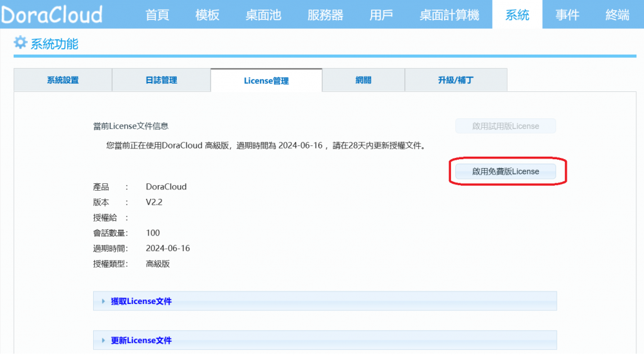Click the license expiry notice sentence

tap(267, 145)
